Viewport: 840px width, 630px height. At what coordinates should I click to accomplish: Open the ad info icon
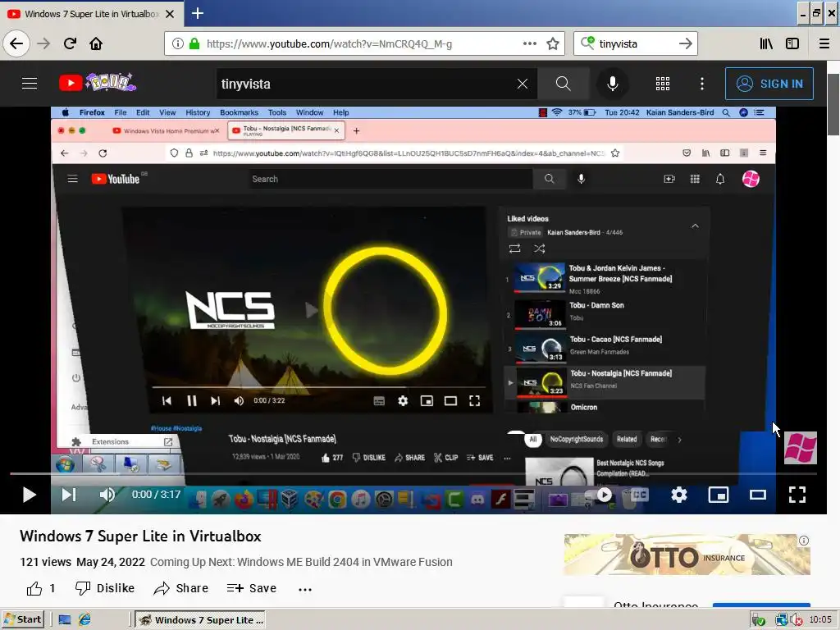804,541
